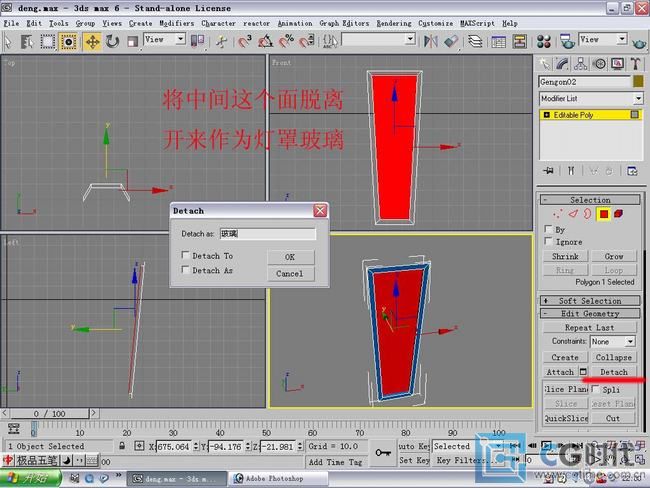Open the Rendering menu
The width and height of the screenshot is (650, 488).
(x=394, y=23)
